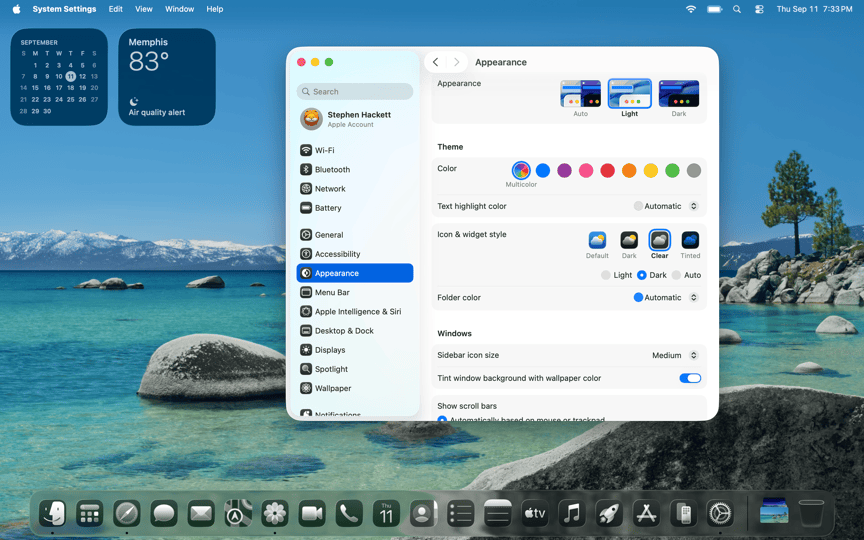Open the Edit menu

(116, 9)
